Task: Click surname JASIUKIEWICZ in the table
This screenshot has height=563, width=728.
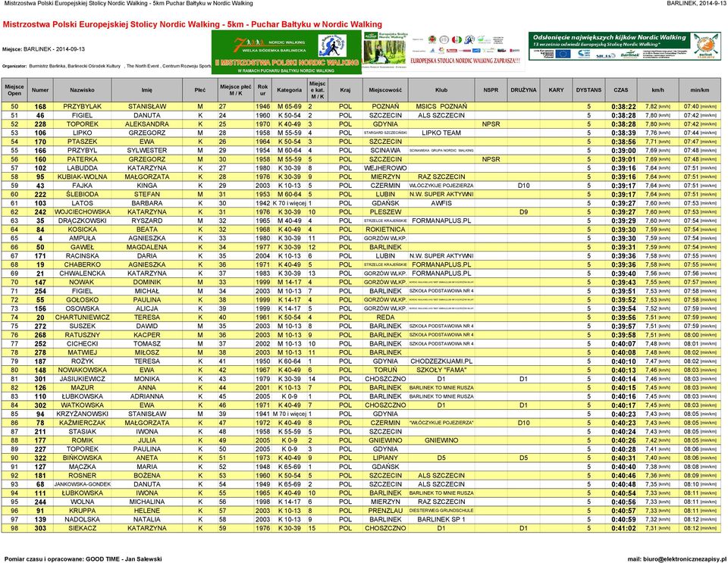Action: 82,380
